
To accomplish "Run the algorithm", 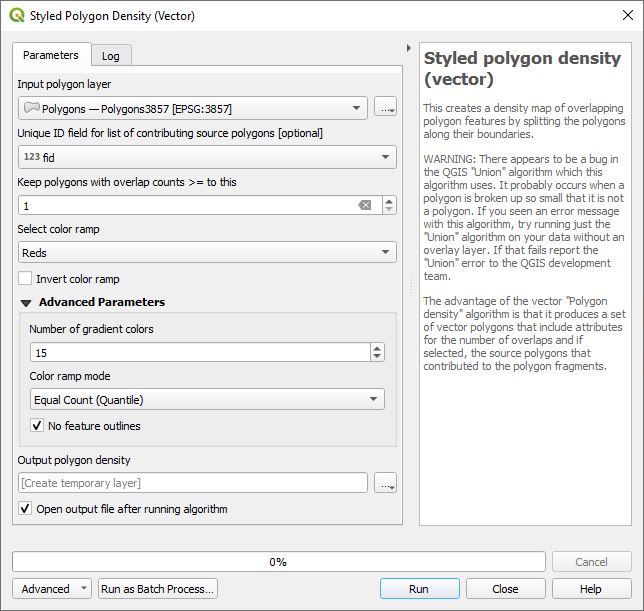I will pos(419,589).
